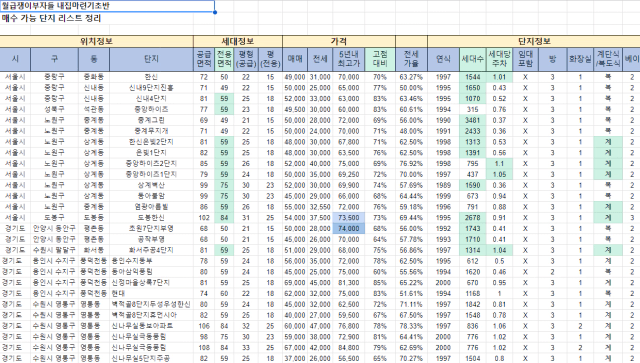Click the 매매 column header
Image resolution: width=640 pixels, height=363 pixels.
coord(295,59)
